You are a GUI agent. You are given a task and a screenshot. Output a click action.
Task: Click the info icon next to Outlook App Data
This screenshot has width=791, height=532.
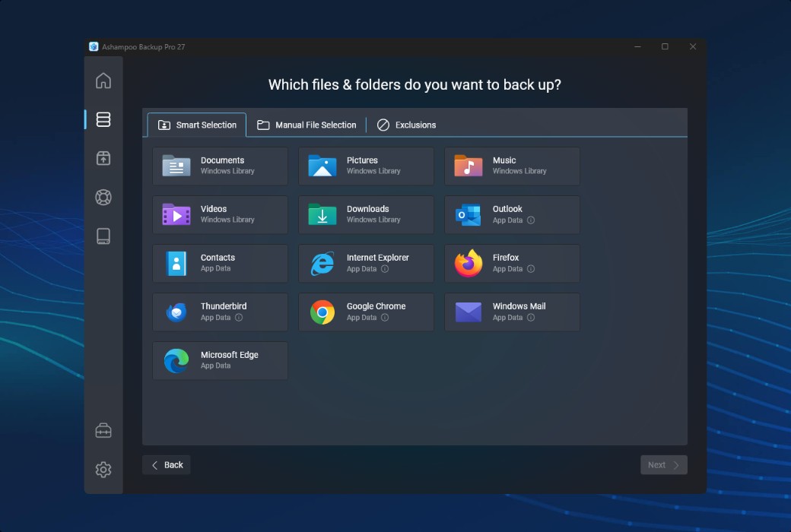pos(531,220)
